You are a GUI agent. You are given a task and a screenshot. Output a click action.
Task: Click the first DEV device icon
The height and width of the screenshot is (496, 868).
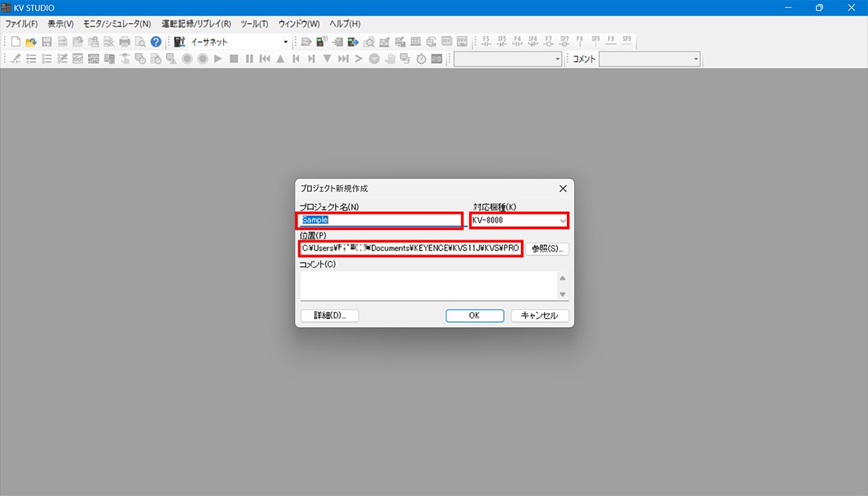point(447,42)
